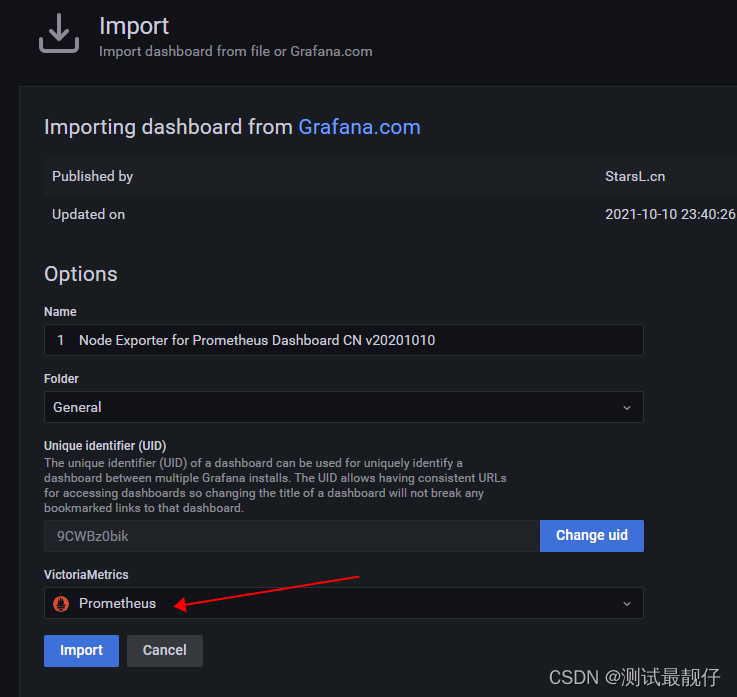This screenshot has width=737, height=697.
Task: Click the Published by label
Action: click(x=93, y=176)
